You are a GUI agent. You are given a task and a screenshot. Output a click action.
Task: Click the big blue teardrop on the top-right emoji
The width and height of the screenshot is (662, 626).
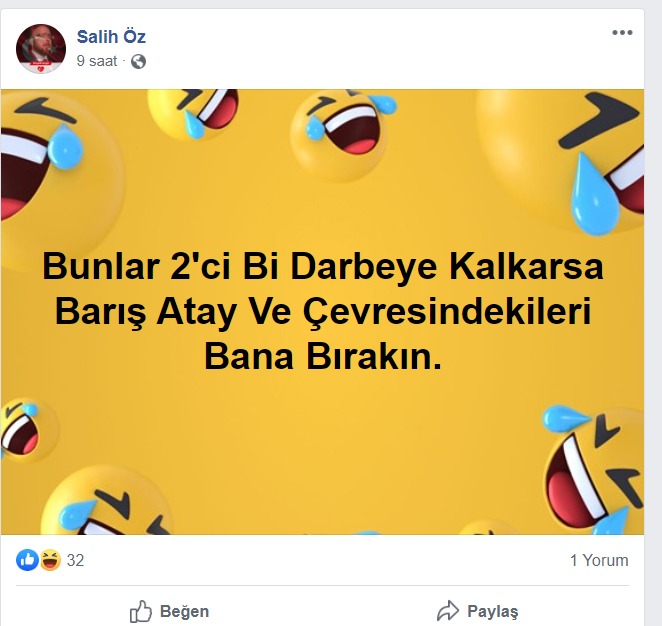tap(593, 194)
